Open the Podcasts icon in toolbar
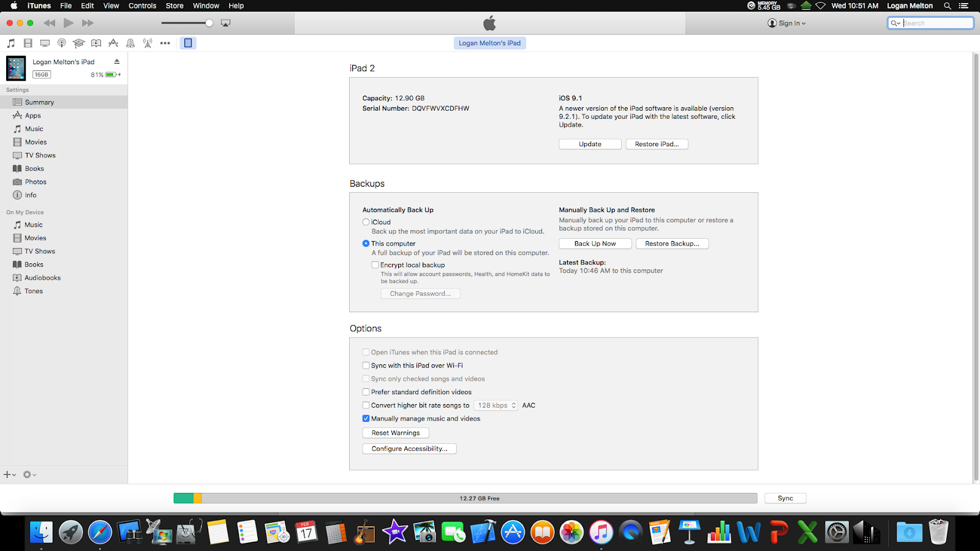 click(62, 43)
